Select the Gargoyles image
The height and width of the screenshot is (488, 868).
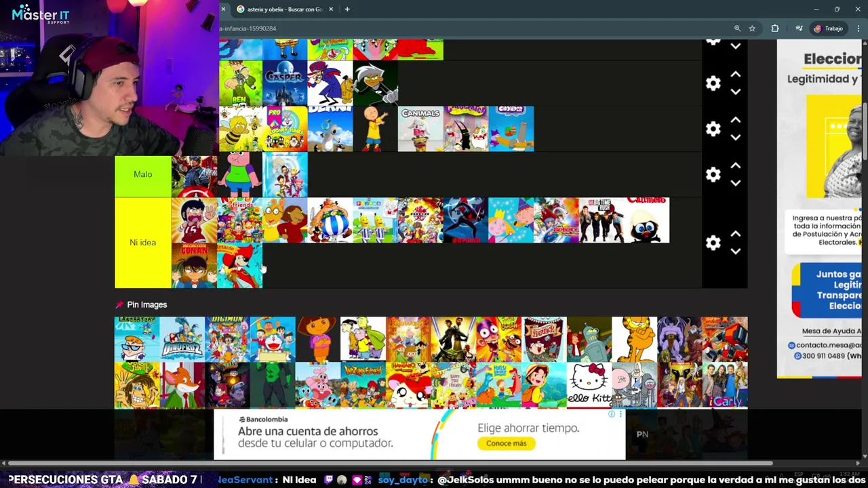679,339
